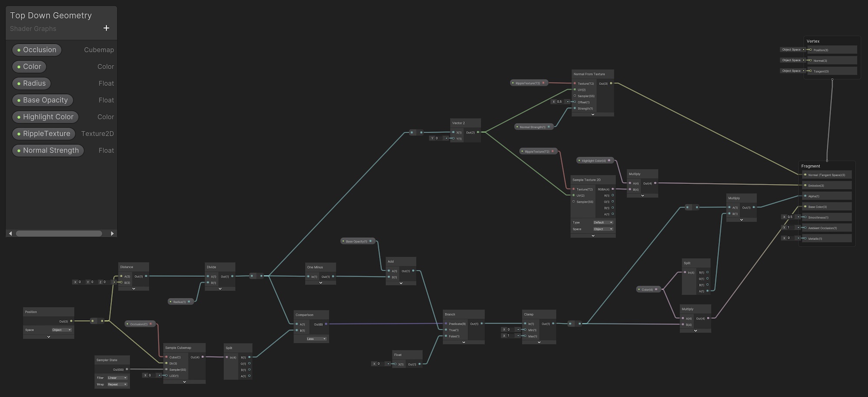Select the Highlight Color property pill
Screen dimensions: 868x397
(46, 117)
